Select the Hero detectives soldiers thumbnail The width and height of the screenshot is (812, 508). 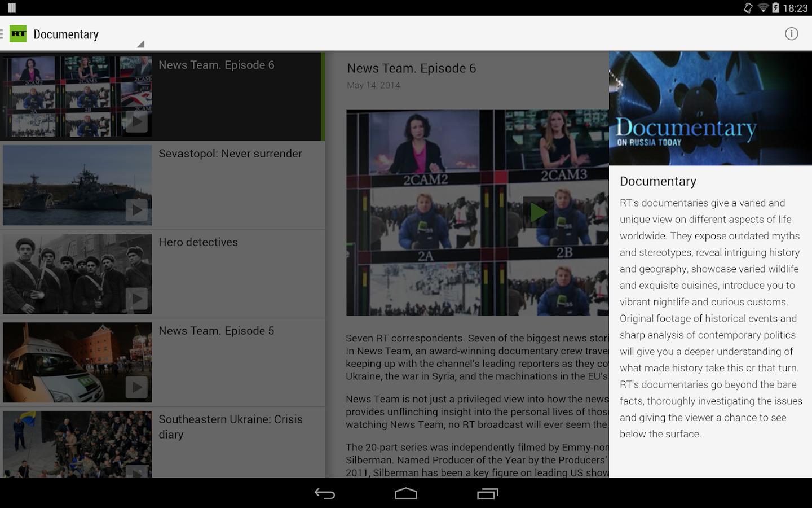click(77, 274)
